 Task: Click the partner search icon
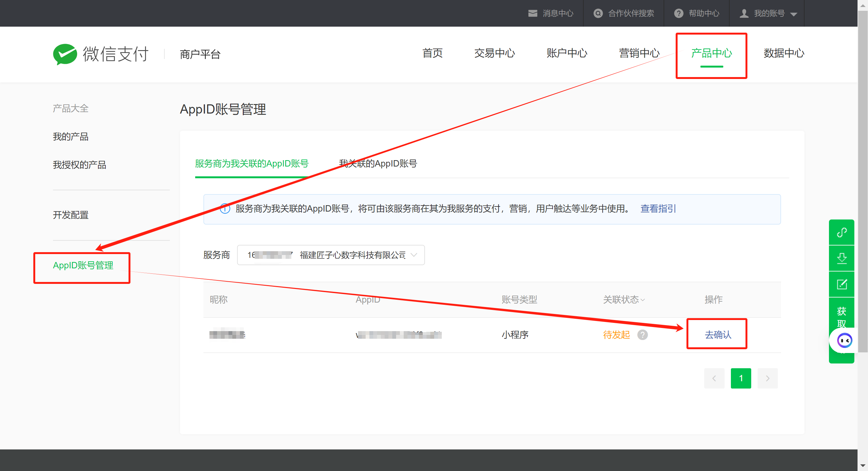click(598, 13)
